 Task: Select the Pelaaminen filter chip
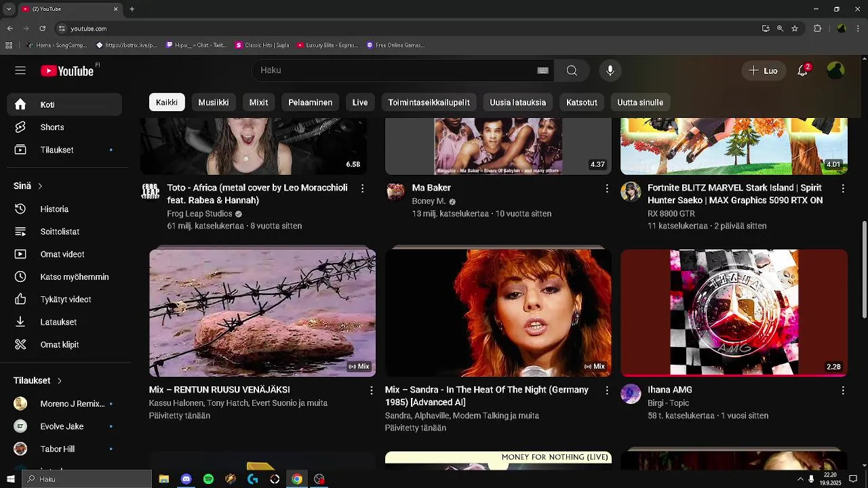[310, 102]
